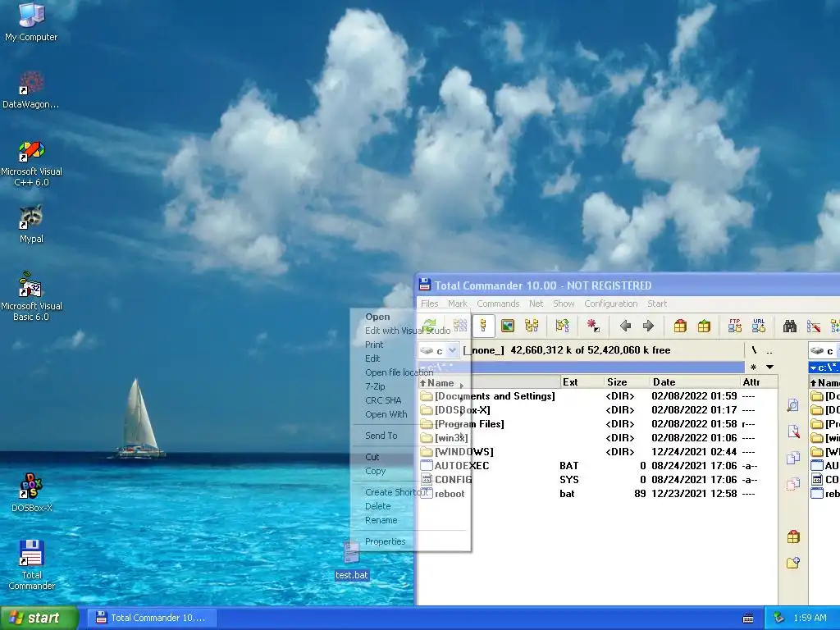
Task: Open the Commands menu
Action: click(498, 304)
